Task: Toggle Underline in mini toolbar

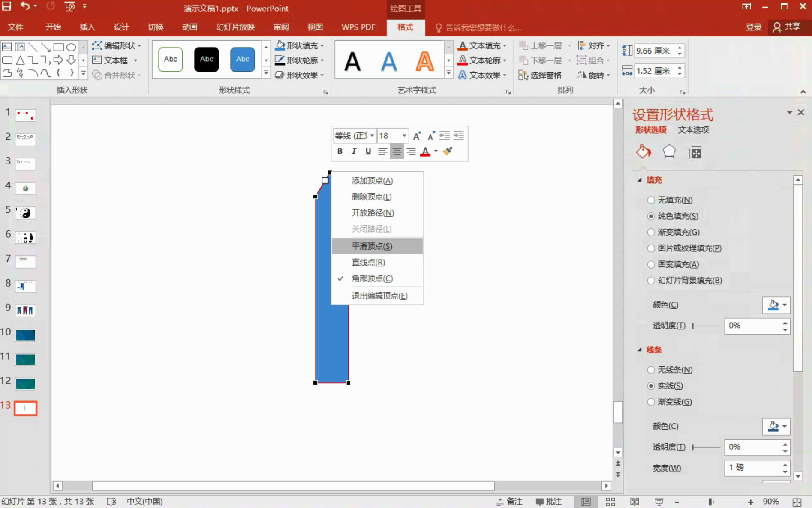Action: 368,151
